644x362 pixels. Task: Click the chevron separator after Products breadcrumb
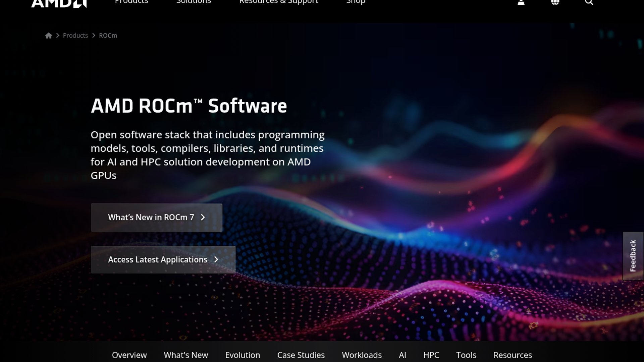click(x=93, y=35)
